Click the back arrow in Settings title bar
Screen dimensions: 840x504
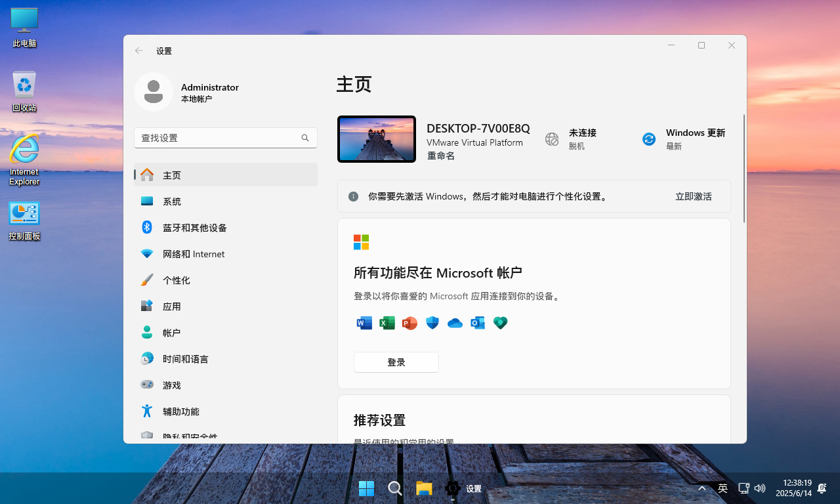pos(139,51)
